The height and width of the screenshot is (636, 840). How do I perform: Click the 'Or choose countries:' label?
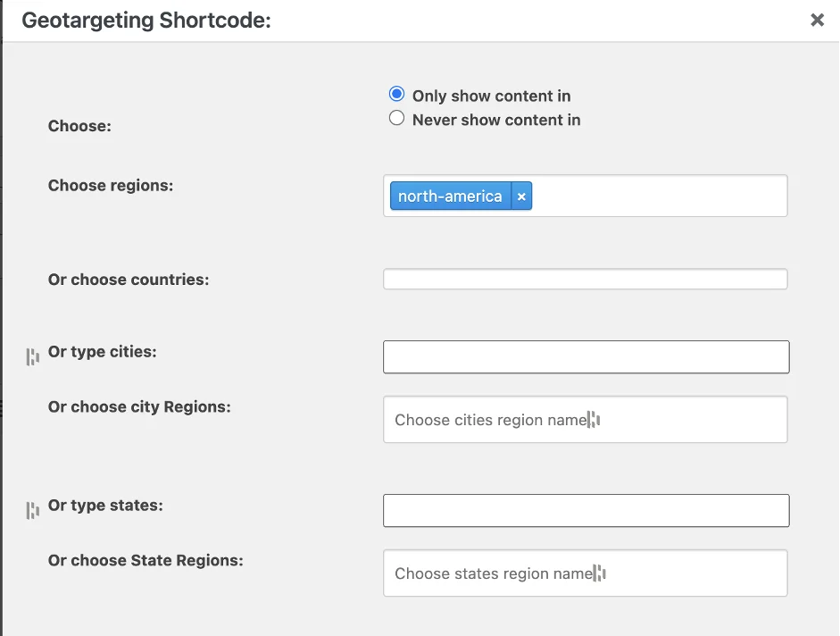(x=129, y=280)
